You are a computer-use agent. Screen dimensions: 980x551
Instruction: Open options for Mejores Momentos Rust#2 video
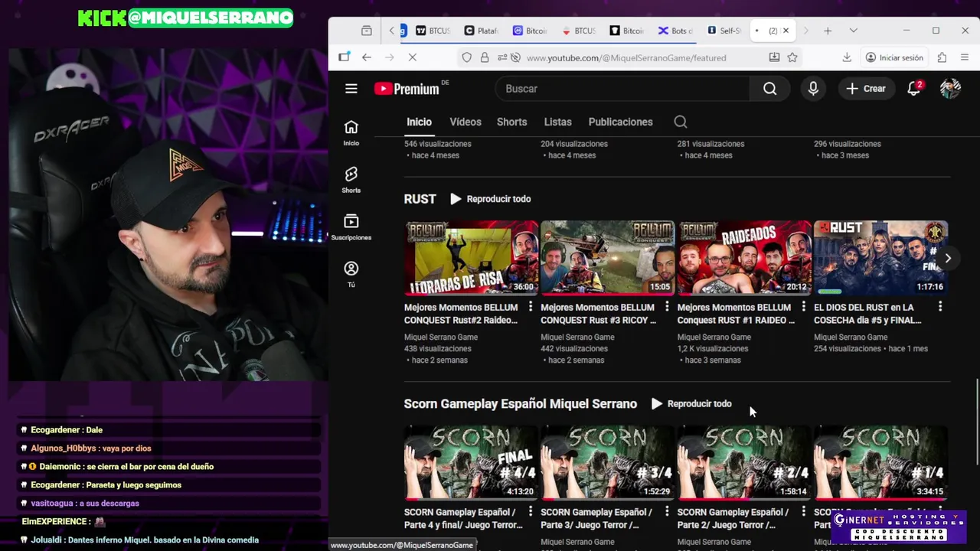[x=530, y=307]
